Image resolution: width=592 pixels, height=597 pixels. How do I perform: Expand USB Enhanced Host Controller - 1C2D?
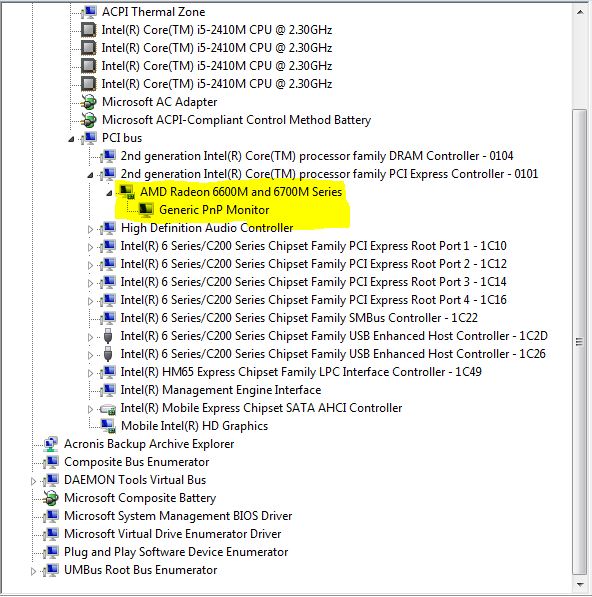[x=90, y=337]
